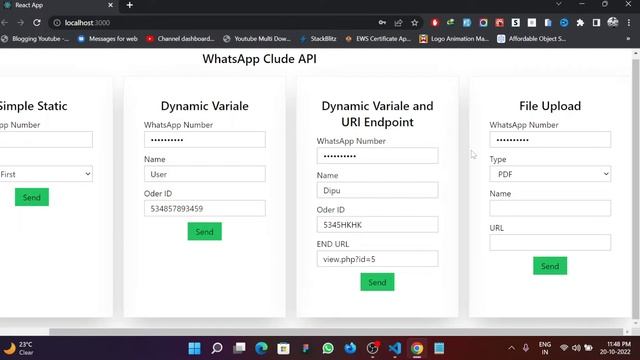Screen dimensions: 640x360
Task: Open Channel dashboard bookmark
Action: pyautogui.click(x=180, y=39)
